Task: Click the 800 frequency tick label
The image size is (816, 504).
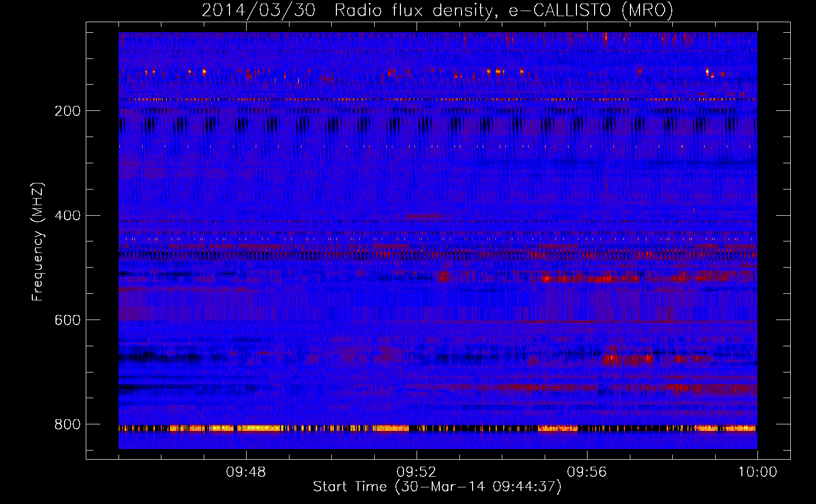Action: (68, 425)
